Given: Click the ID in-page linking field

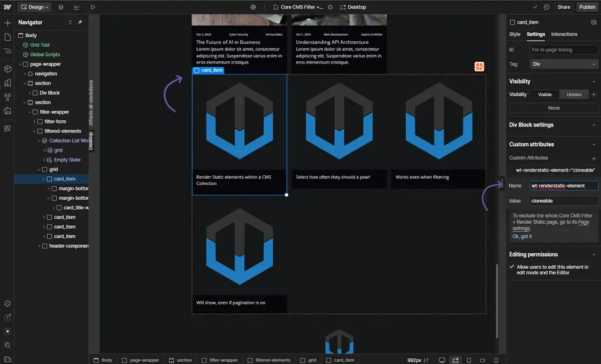Looking at the screenshot, I should (x=564, y=50).
